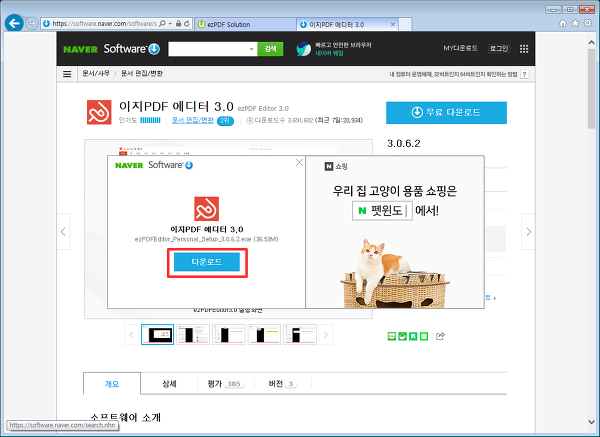Viewport: 600px width, 437px height.
Task: Switch to the 버전 3 tab
Action: click(x=283, y=384)
